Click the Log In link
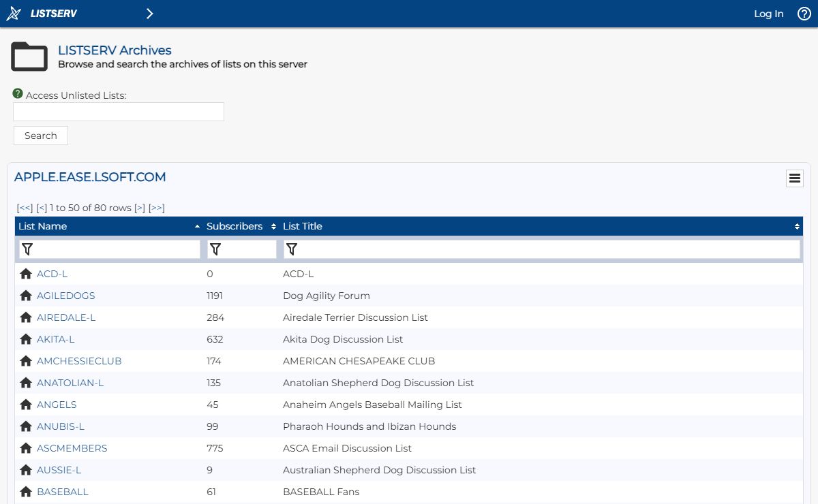 tap(768, 14)
